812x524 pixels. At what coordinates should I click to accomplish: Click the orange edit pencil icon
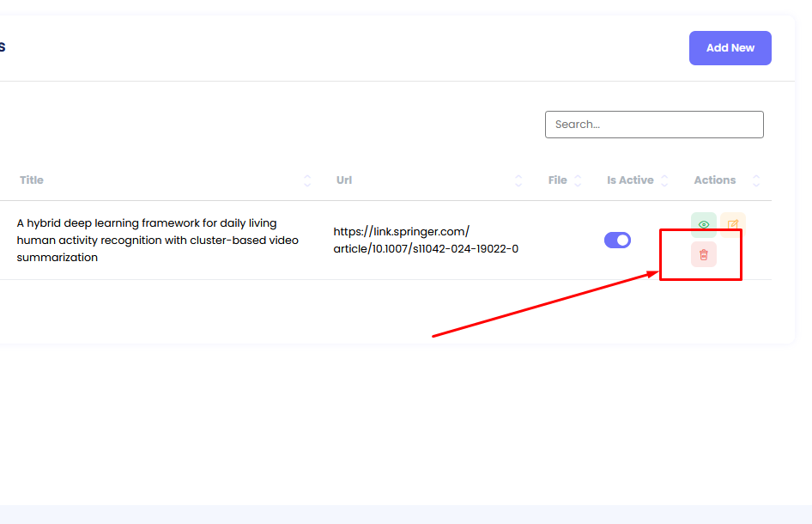pyautogui.click(x=732, y=225)
